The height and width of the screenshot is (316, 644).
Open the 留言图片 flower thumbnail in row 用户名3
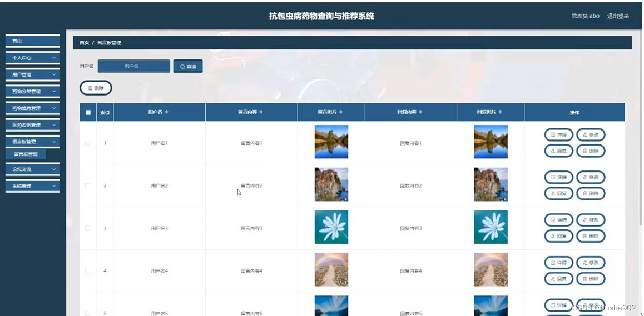(x=331, y=227)
